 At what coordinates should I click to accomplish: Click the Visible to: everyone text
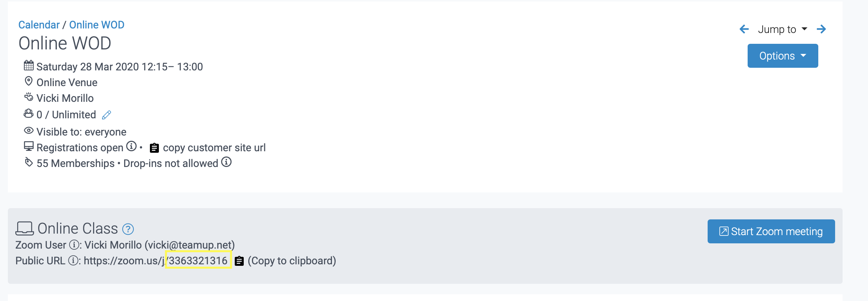pos(81,132)
